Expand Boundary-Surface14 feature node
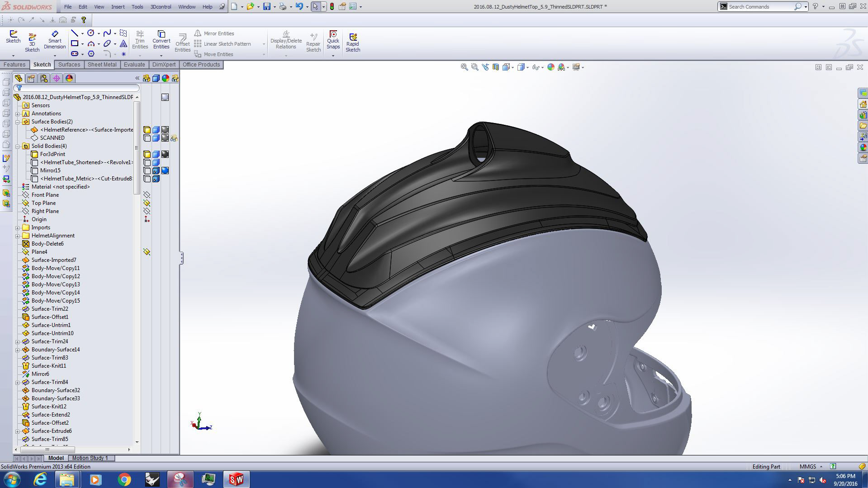This screenshot has height=488, width=868. pos(18,350)
